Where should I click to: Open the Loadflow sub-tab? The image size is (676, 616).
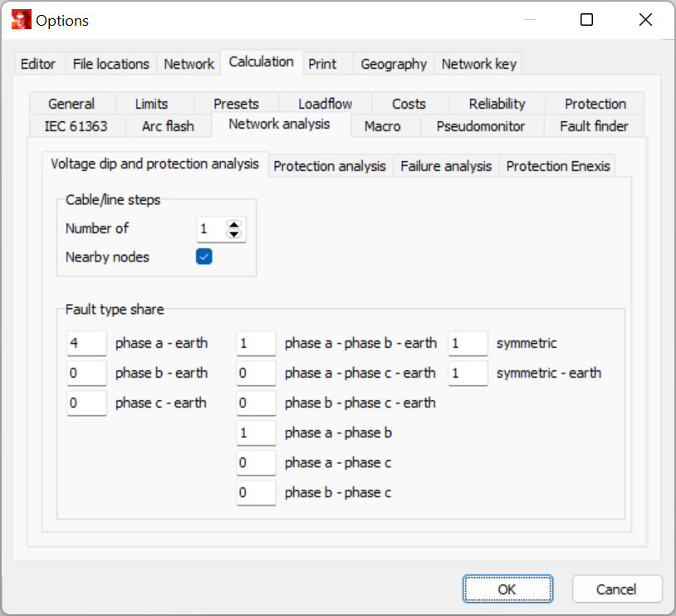[x=325, y=104]
